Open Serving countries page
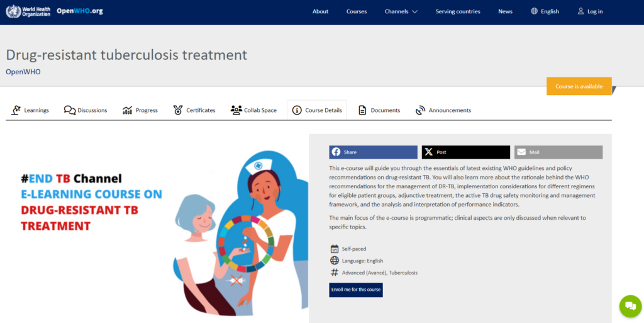Screen dimensions: 644x323 pyautogui.click(x=458, y=11)
